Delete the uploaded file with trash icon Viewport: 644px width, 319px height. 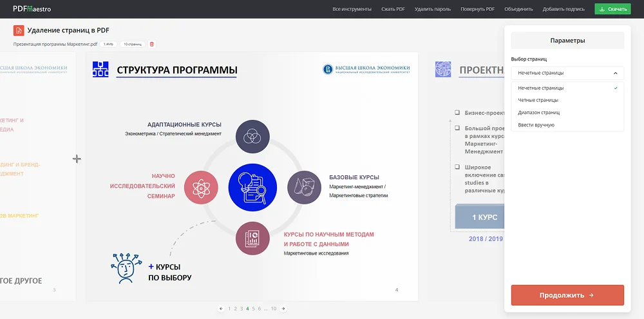click(x=152, y=44)
